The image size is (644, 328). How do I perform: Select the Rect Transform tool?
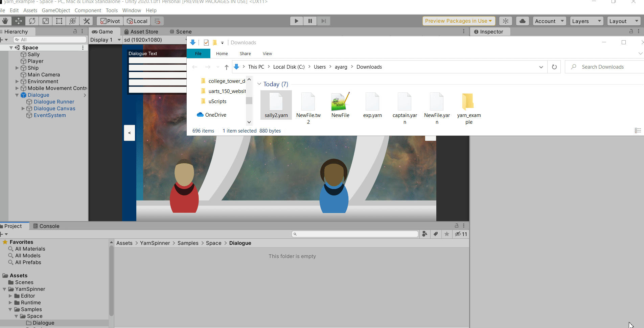[x=59, y=21]
